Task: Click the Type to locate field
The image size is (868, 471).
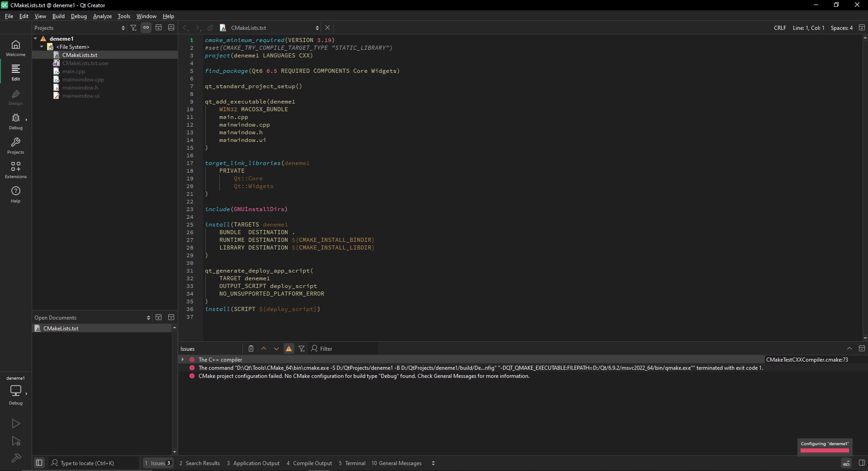Action: pyautogui.click(x=94, y=463)
